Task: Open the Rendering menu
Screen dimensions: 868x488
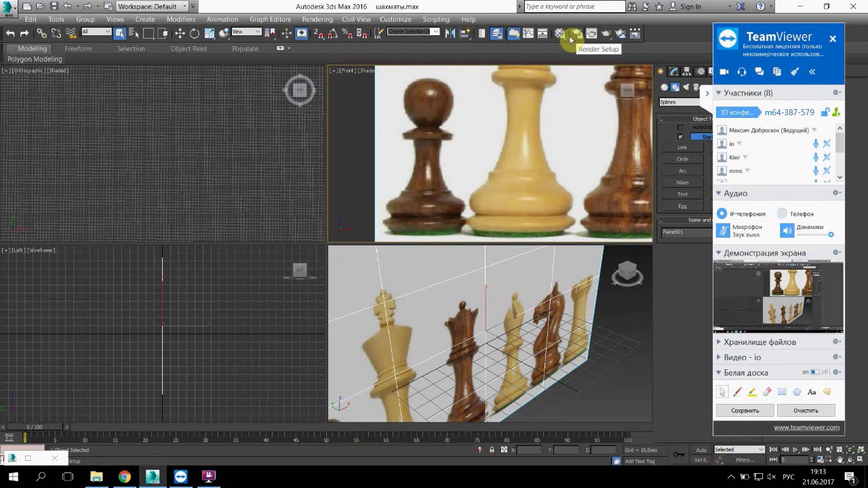Action: pos(317,19)
